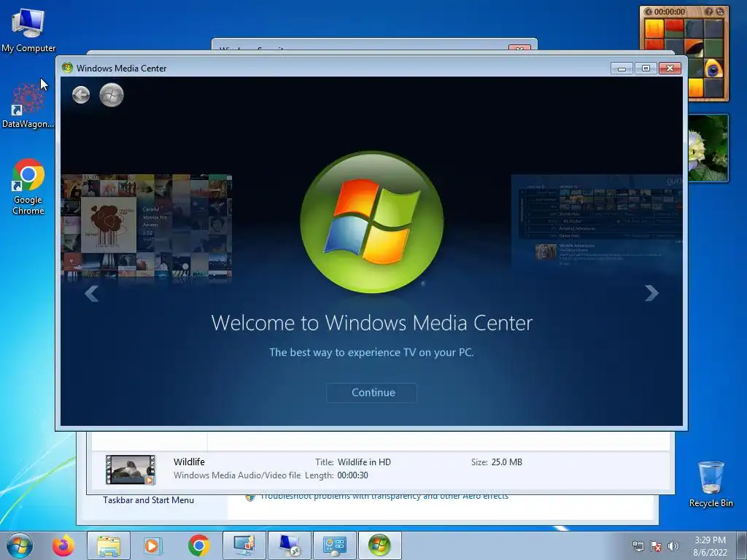Click the puzzle gadget back arrow button
Image resolution: width=747 pixels, height=560 pixels.
[x=648, y=12]
